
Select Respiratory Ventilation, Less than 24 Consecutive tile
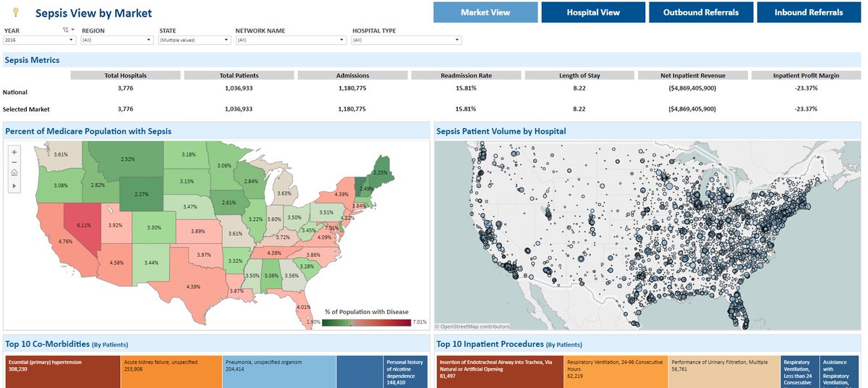(x=801, y=371)
